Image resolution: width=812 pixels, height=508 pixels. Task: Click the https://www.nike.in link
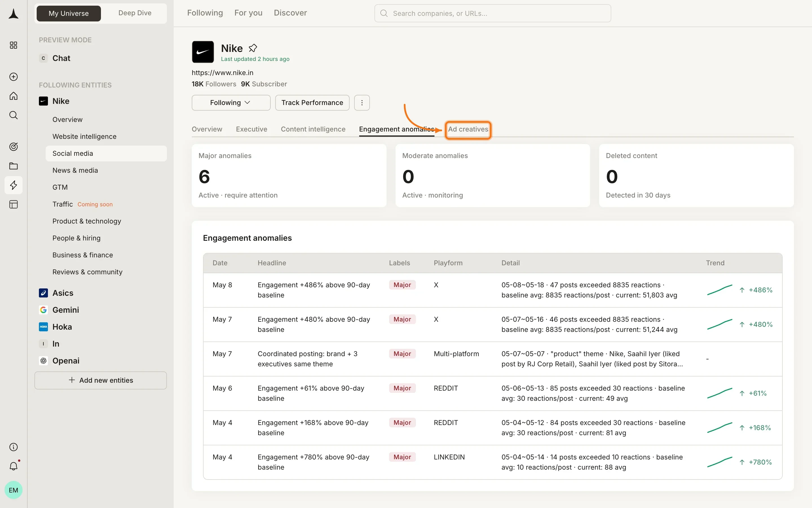pyautogui.click(x=222, y=73)
